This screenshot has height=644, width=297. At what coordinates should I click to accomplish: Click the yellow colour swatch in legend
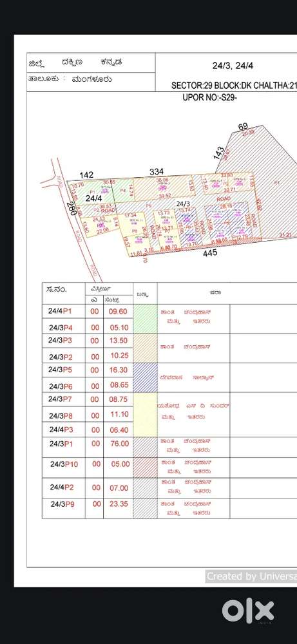point(145,415)
